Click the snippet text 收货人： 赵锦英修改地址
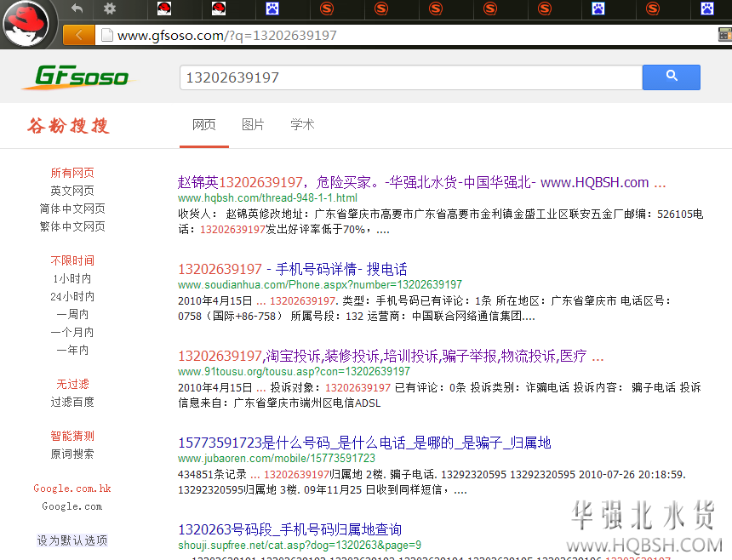732x560 pixels. point(243,214)
